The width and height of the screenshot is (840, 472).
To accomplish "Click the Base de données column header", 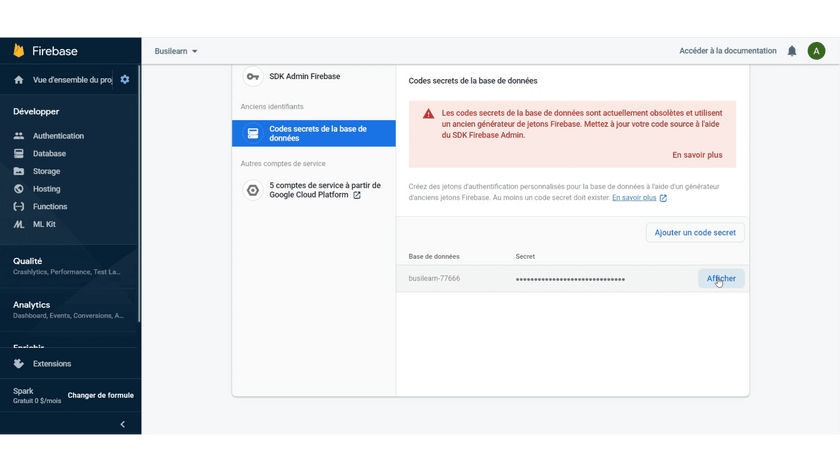I will pyautogui.click(x=434, y=257).
